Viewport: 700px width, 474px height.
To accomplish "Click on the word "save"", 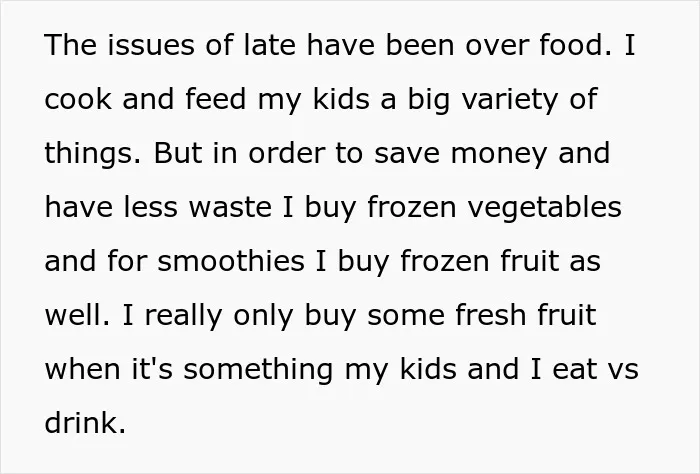I will pyautogui.click(x=407, y=154).
